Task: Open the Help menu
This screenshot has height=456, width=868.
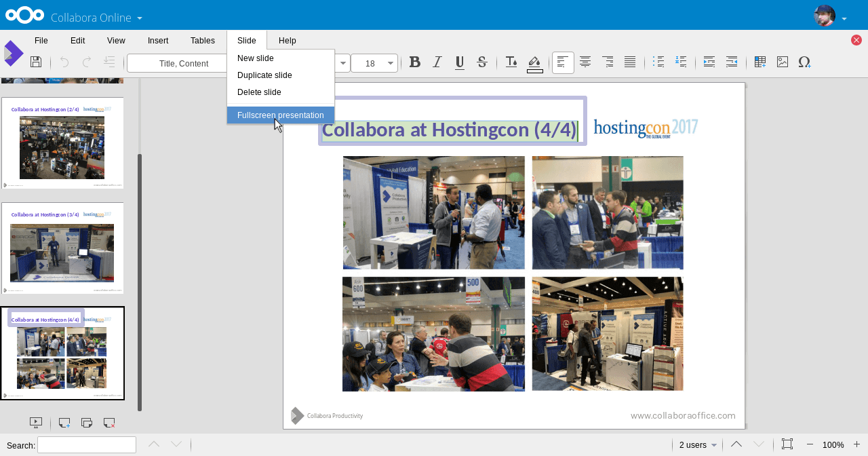Action: pos(288,41)
